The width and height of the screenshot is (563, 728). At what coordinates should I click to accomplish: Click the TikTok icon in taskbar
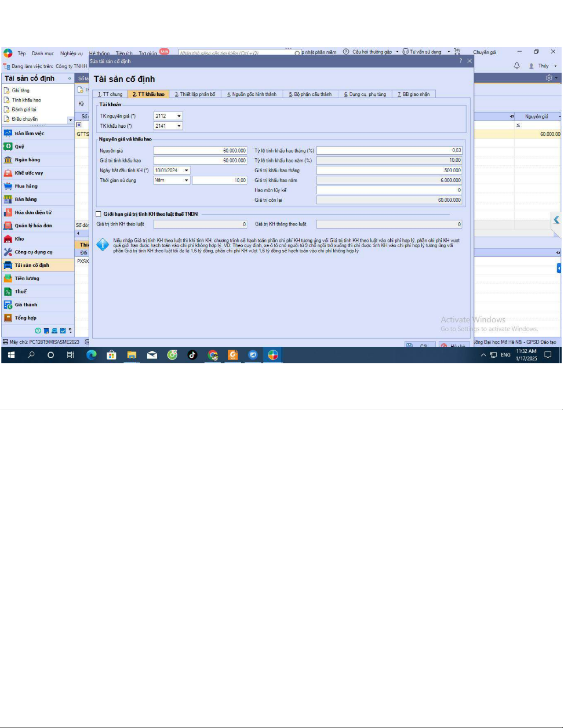coord(192,355)
